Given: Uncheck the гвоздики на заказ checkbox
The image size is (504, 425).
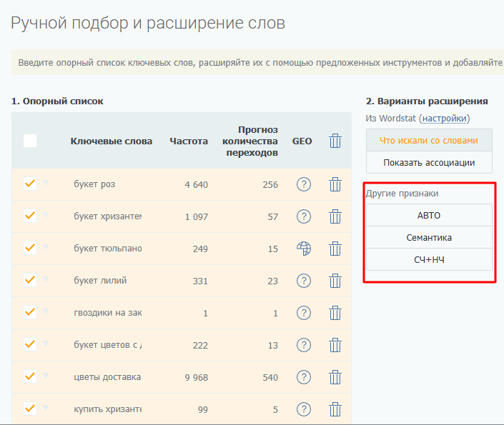Looking at the screenshot, I should coord(30,312).
